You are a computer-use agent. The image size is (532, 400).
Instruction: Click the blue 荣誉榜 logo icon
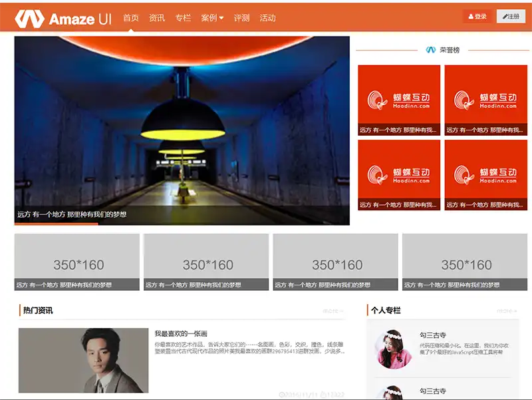point(430,50)
